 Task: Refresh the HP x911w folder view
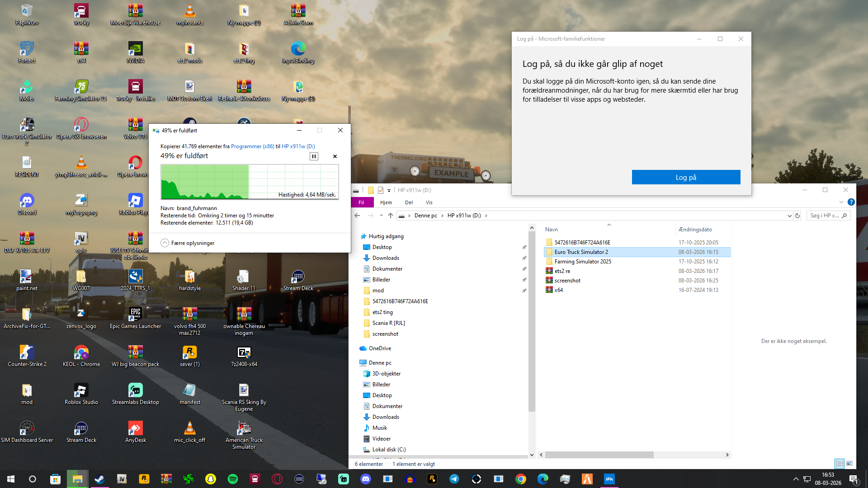797,216
